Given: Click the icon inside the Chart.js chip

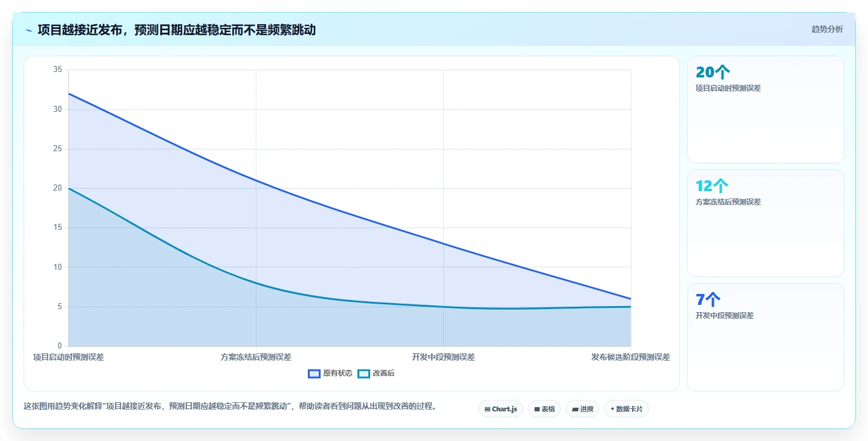Looking at the screenshot, I should (x=488, y=410).
